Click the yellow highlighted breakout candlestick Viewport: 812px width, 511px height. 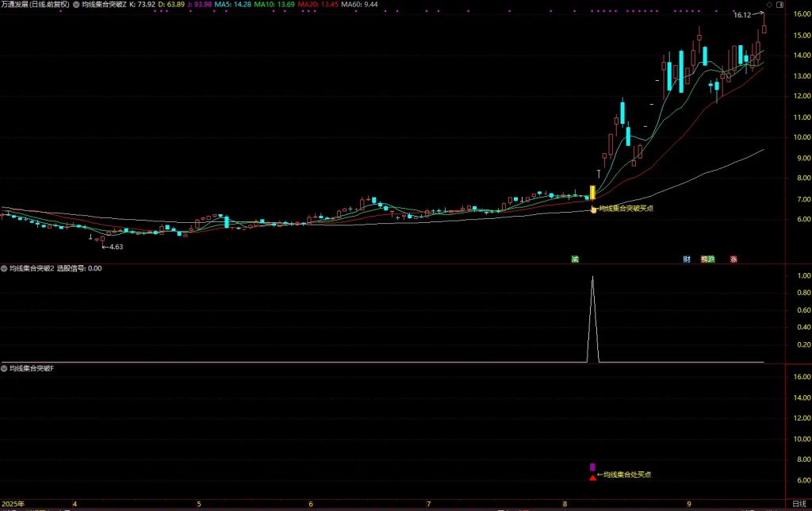click(592, 192)
